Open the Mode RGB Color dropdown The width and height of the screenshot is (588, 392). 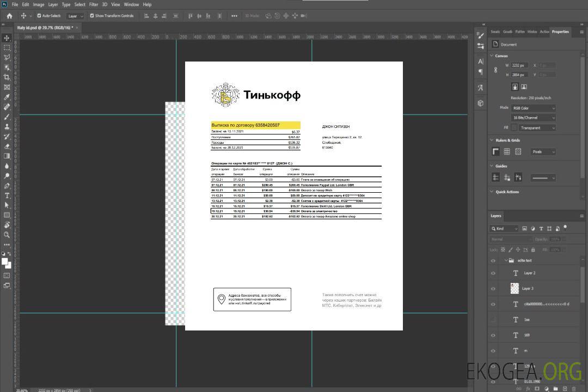tap(533, 108)
